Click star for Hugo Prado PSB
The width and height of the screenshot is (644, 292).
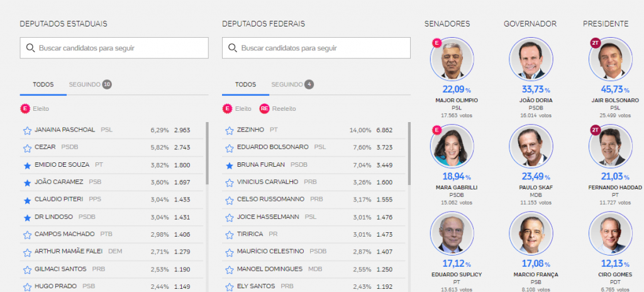click(x=27, y=287)
